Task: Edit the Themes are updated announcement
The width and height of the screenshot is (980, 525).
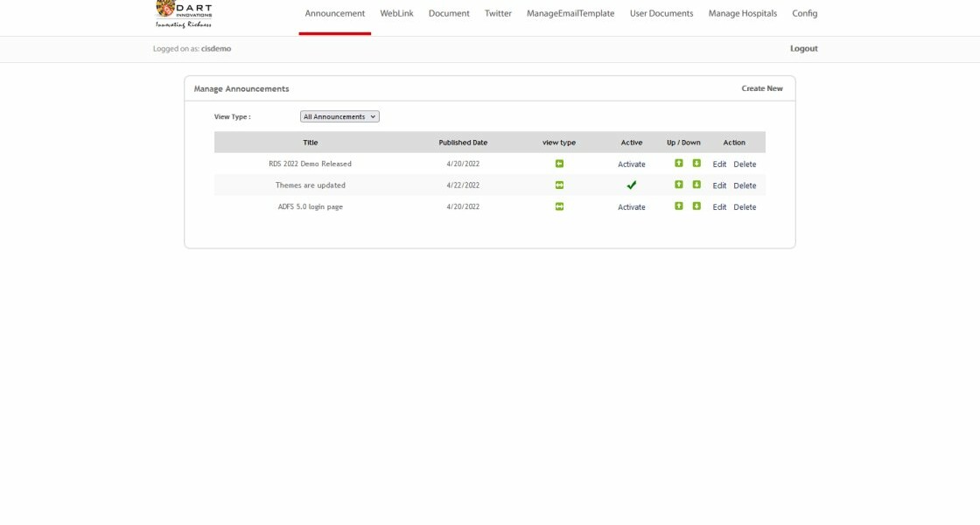Action: point(719,185)
